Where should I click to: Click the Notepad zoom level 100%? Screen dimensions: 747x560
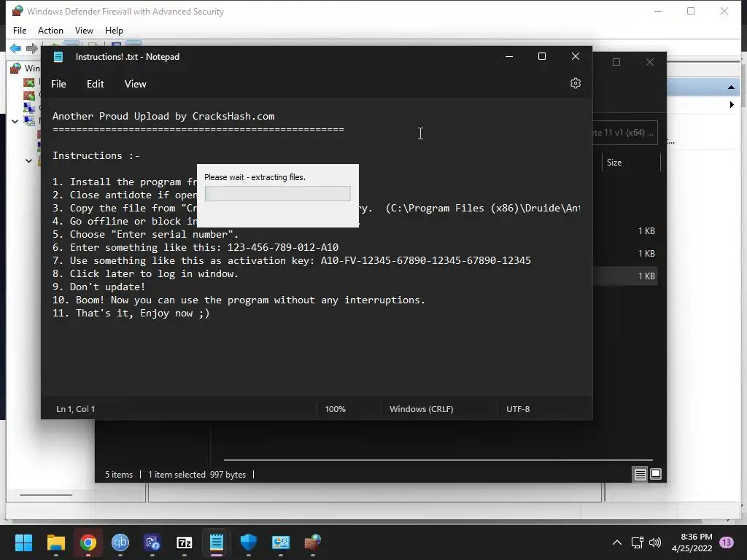336,409
